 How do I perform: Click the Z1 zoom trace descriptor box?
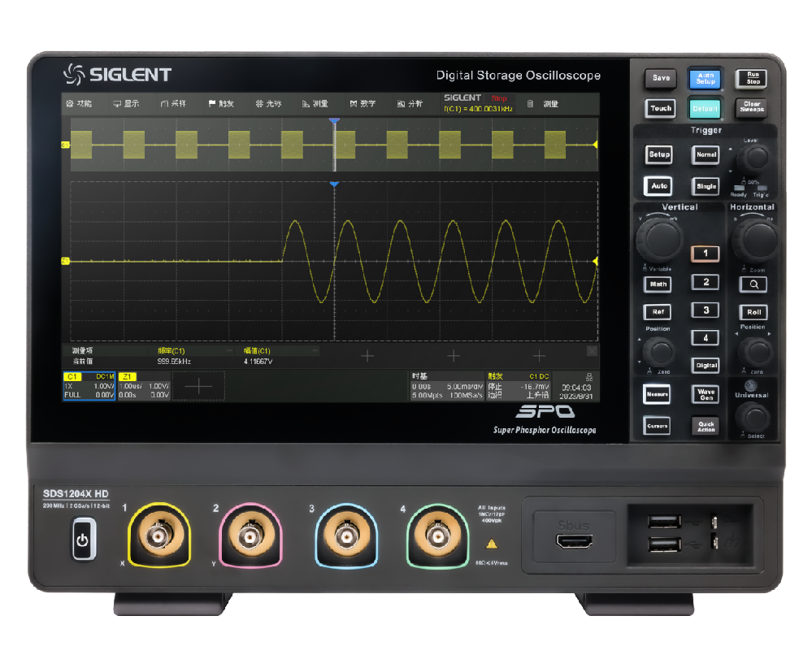click(144, 386)
